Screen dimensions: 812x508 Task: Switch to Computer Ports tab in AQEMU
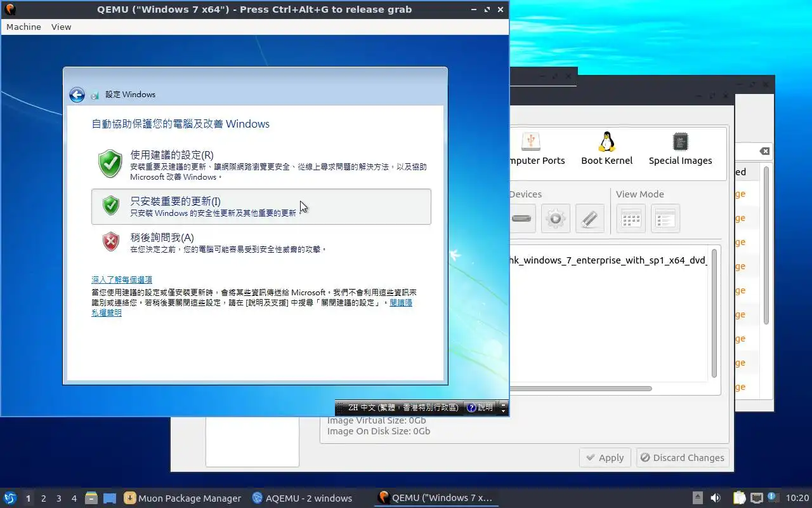point(536,149)
